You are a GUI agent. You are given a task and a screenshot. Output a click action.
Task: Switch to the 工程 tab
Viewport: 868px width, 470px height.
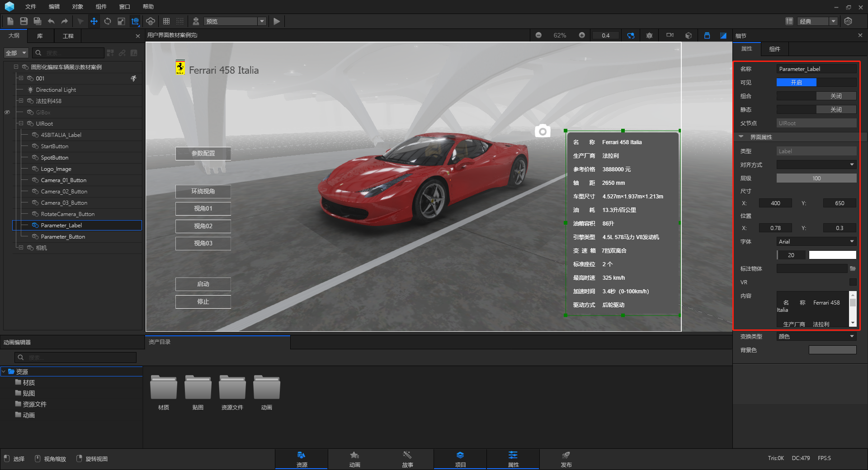tap(68, 36)
